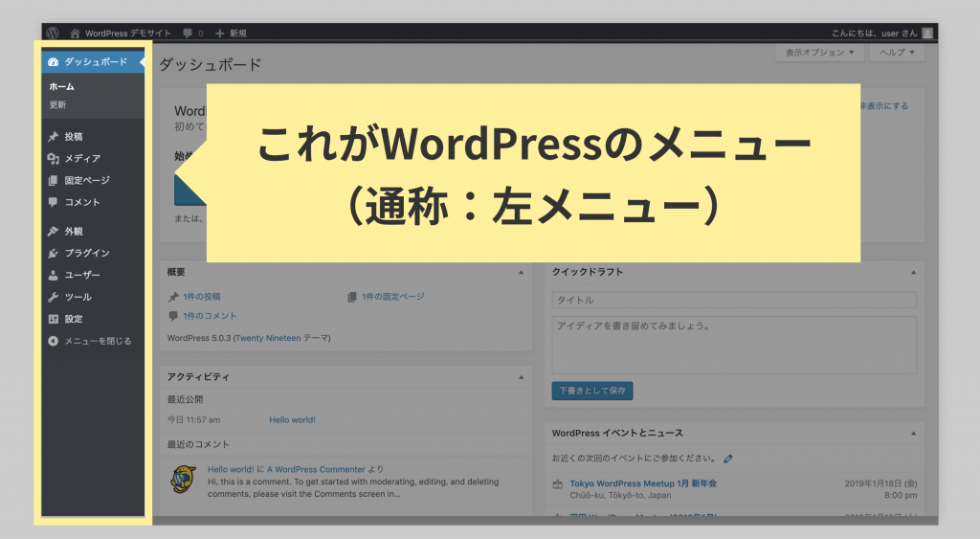Open the site home icon in admin bar
Viewport: 980px width, 539px height.
(x=75, y=34)
